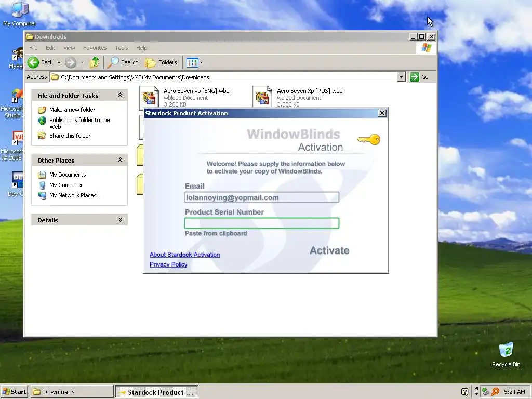Collapse the File and Folder Tasks panel
The image size is (532, 399).
click(x=120, y=96)
